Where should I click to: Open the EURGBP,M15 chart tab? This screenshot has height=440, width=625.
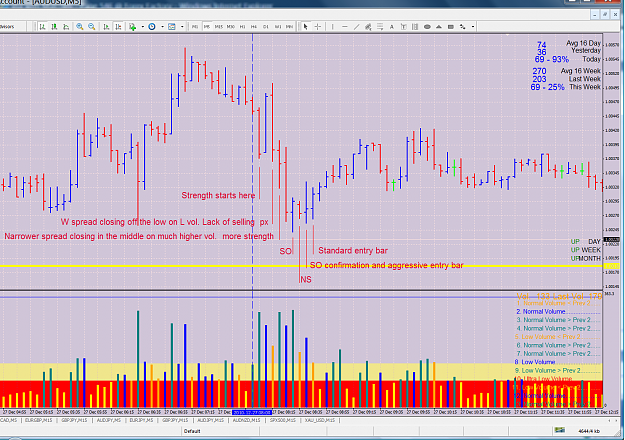click(39, 420)
